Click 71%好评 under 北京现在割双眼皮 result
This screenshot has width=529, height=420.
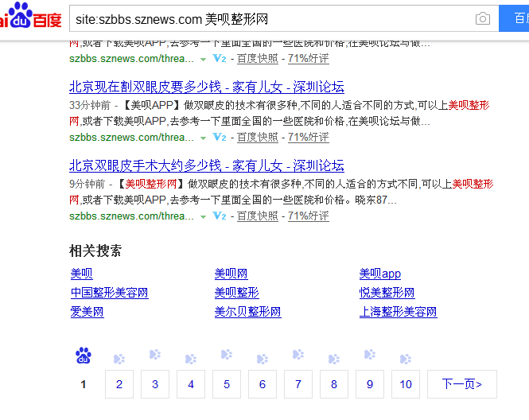point(309,138)
